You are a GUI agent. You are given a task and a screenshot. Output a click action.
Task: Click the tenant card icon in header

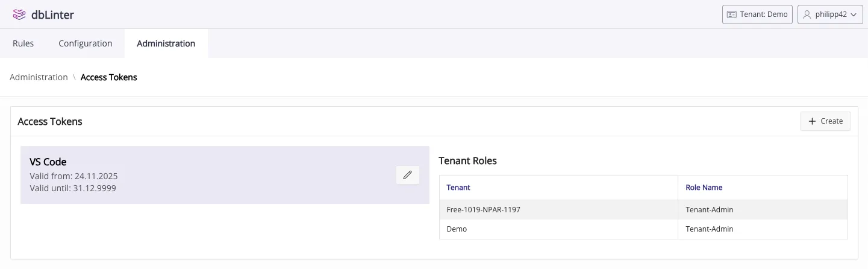point(732,14)
